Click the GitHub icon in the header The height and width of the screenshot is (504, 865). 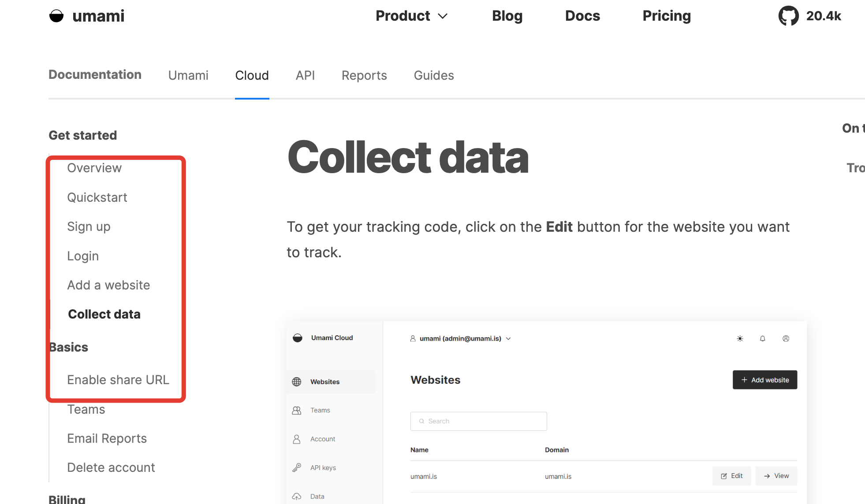(789, 16)
